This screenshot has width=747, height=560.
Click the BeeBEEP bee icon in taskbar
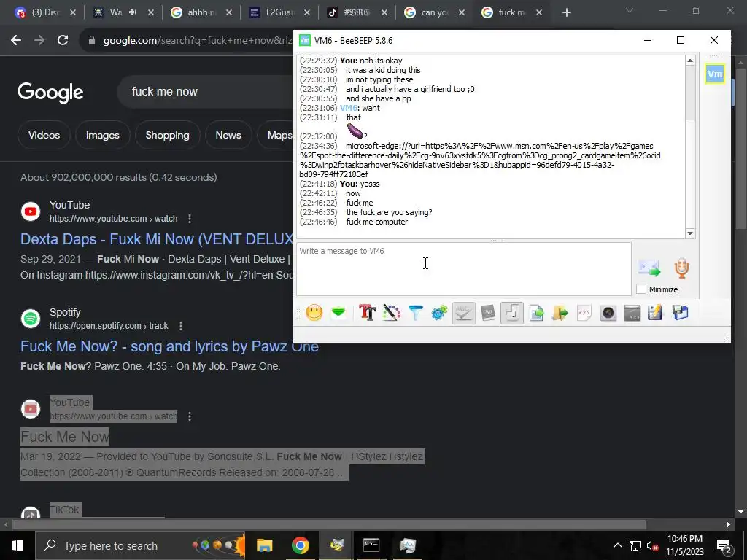click(336, 545)
